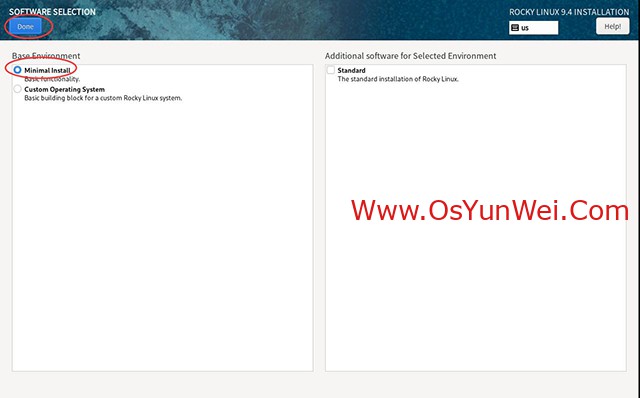This screenshot has width=640, height=398.
Task: Click the Standard label text
Action: point(351,70)
